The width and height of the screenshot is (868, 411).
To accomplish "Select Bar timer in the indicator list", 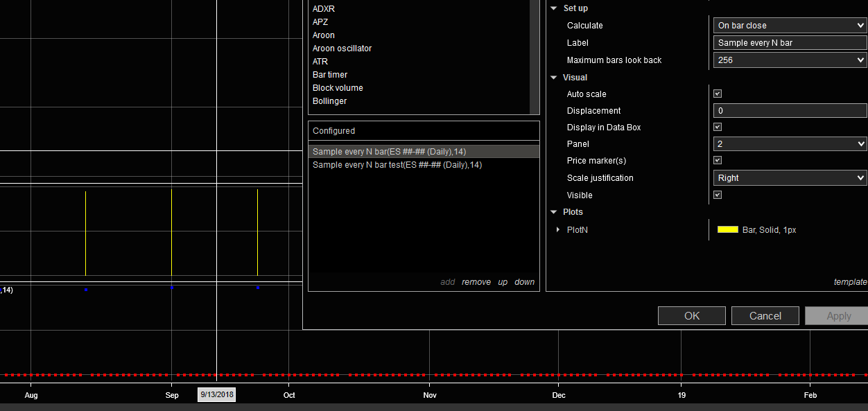I will 330,75.
